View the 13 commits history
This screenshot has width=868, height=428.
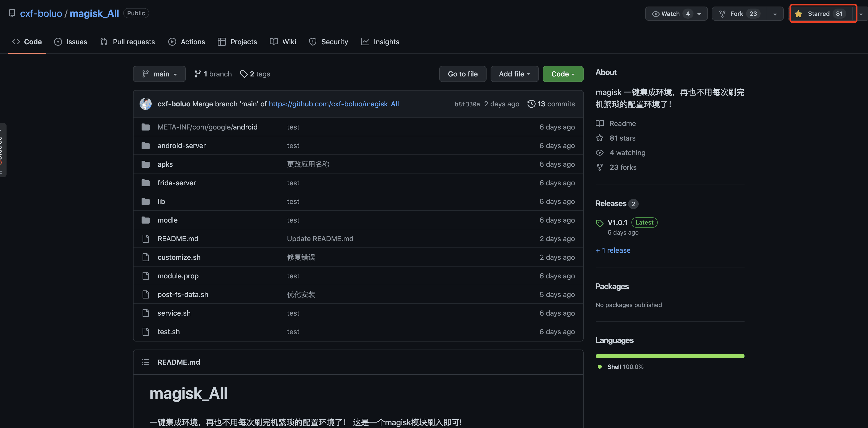[551, 104]
